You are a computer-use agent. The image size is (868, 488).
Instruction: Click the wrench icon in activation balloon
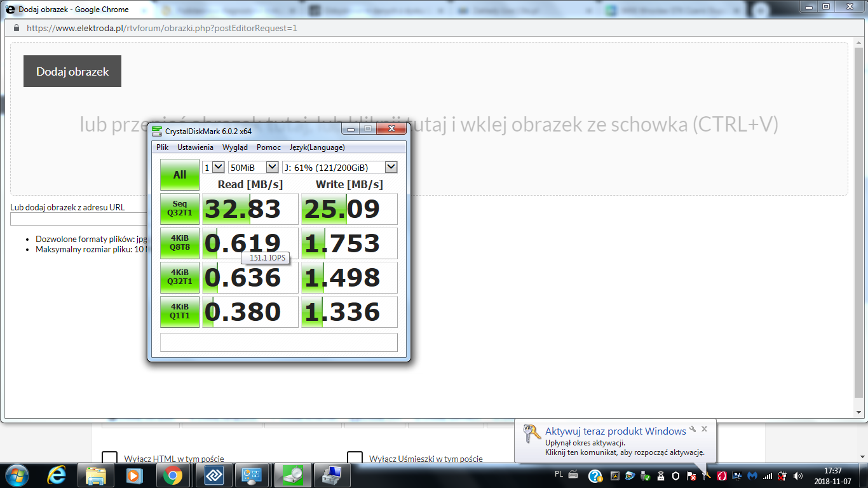(693, 429)
